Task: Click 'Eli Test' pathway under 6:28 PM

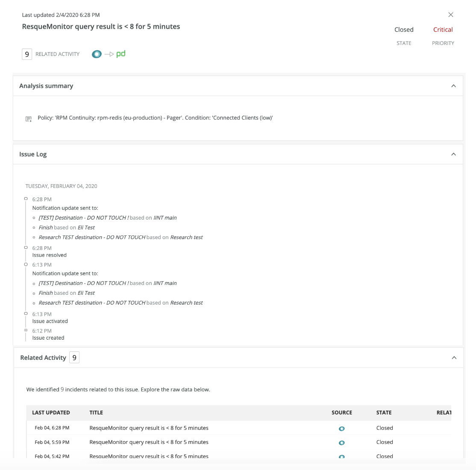Action: click(86, 227)
